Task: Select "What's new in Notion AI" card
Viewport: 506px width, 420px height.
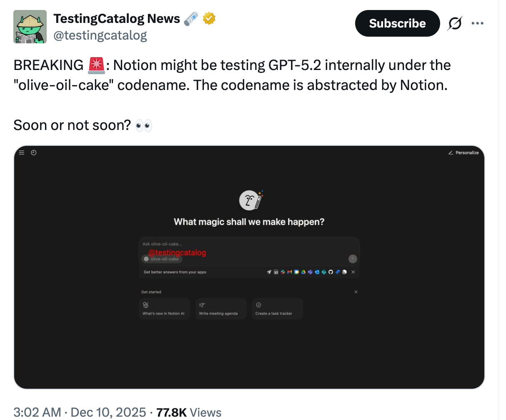Action: [164, 309]
